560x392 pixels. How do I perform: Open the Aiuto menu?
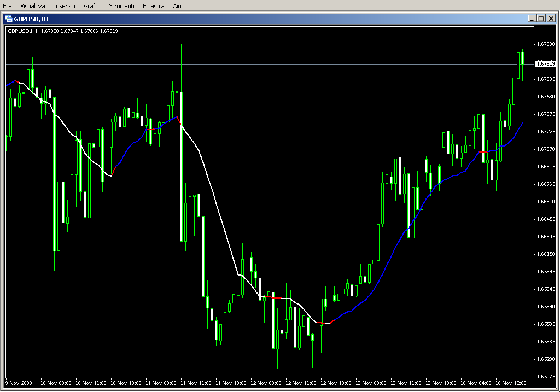179,6
